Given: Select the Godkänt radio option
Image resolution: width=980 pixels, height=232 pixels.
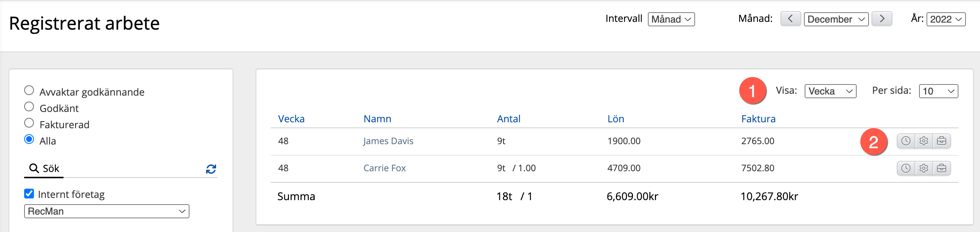Looking at the screenshot, I should pos(29,107).
